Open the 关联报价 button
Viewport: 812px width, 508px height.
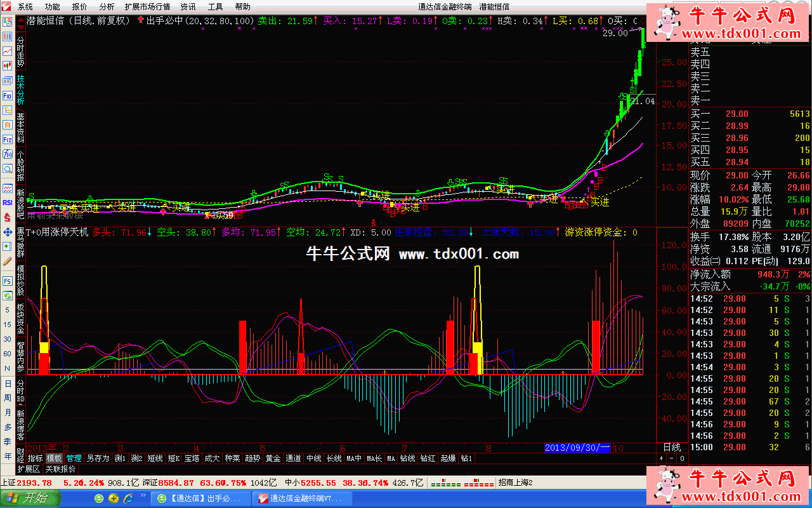(x=60, y=469)
